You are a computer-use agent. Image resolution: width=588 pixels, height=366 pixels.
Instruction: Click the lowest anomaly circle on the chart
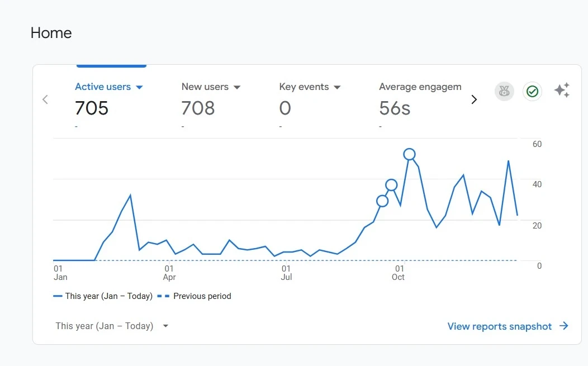382,201
